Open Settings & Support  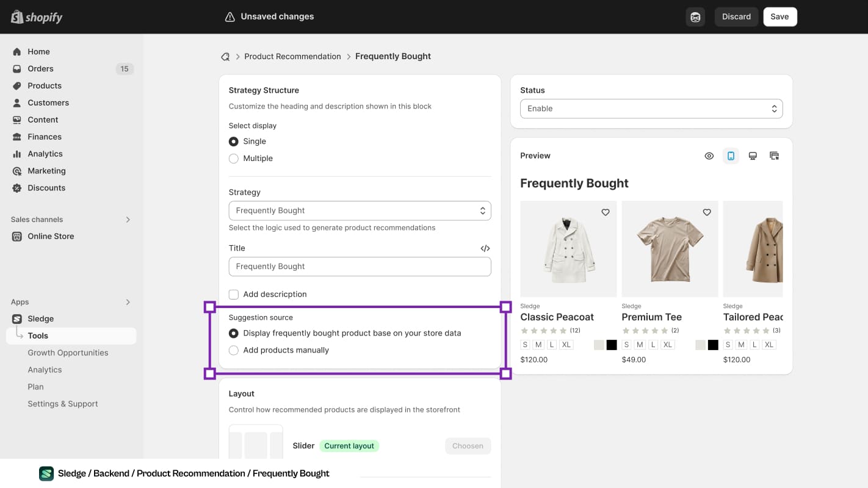[63, 404]
